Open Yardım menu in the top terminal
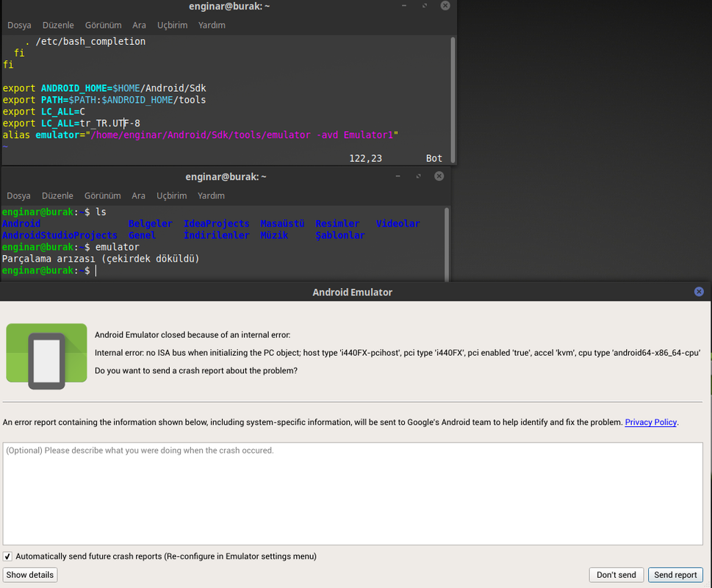The width and height of the screenshot is (712, 588). click(212, 26)
